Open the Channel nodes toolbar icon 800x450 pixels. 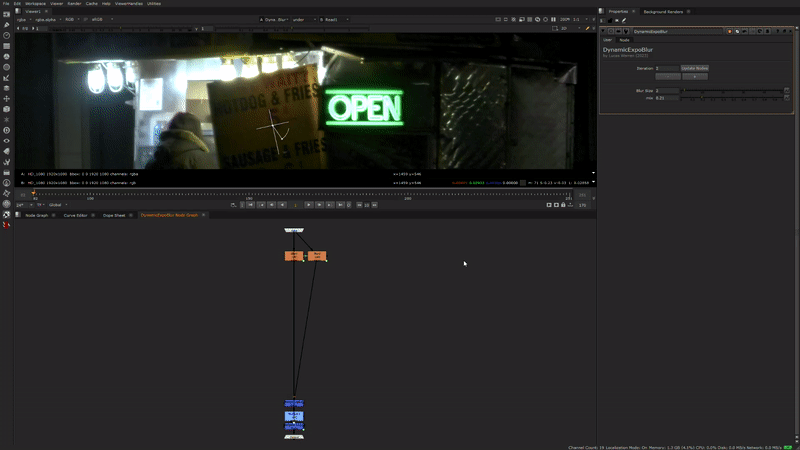pyautogui.click(x=6, y=46)
